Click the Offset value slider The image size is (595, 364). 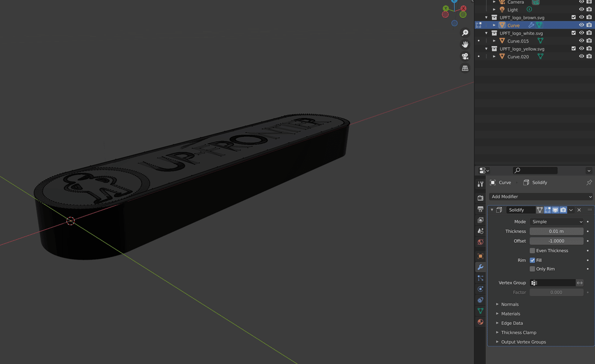click(556, 241)
